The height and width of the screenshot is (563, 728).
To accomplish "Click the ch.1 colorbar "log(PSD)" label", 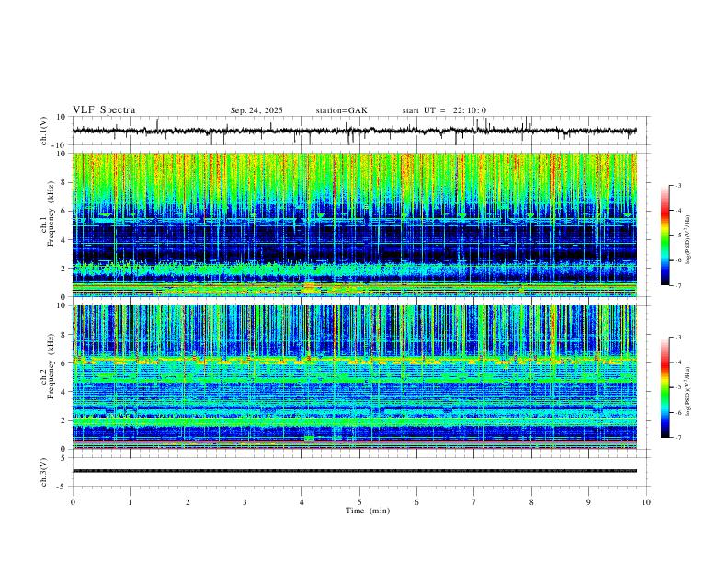I will tap(688, 239).
